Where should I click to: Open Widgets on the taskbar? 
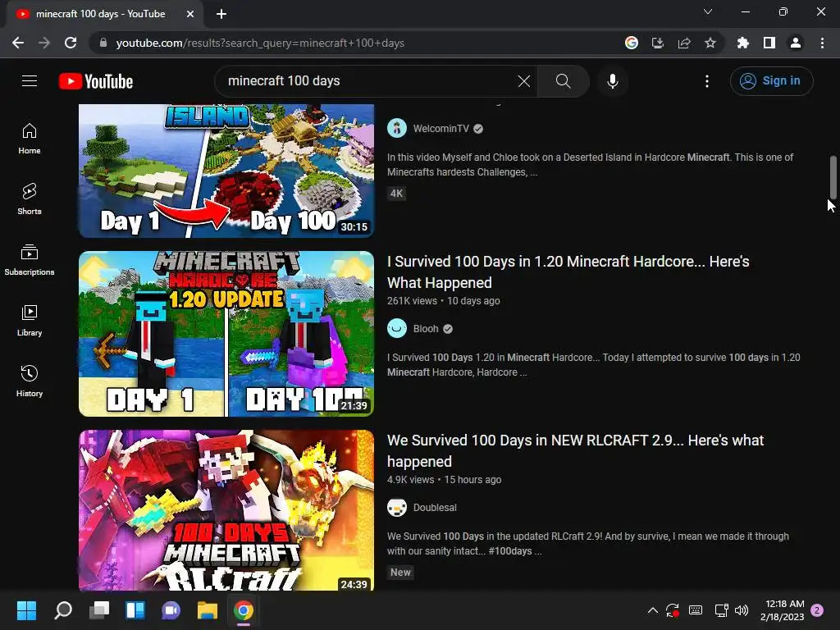(x=135, y=610)
